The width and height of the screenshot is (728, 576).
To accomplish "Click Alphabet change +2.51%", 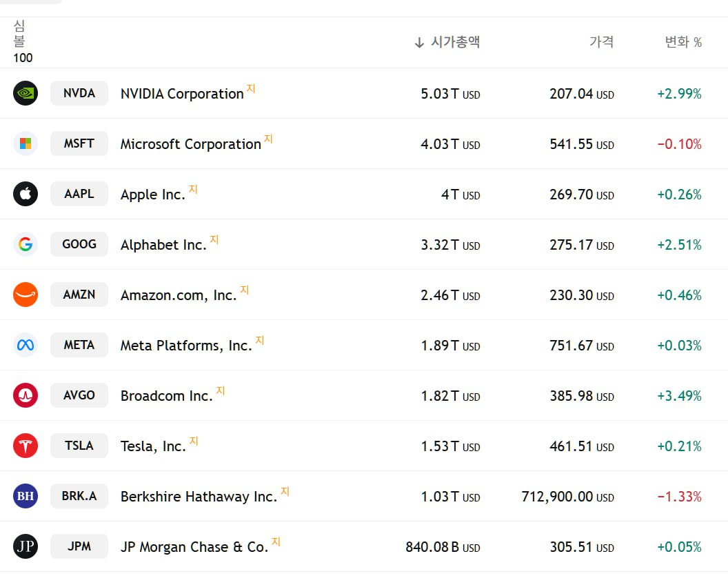I will point(679,245).
